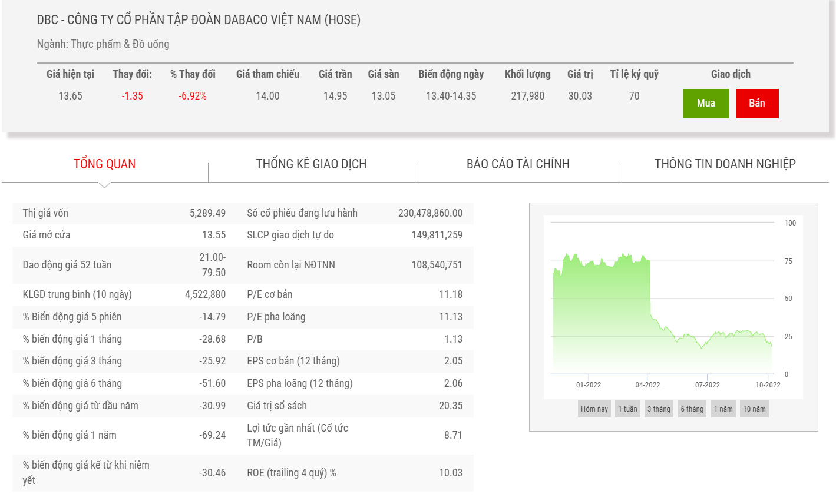836x504 pixels.
Task: Show the 3 tháng chart period
Action: coord(659,409)
